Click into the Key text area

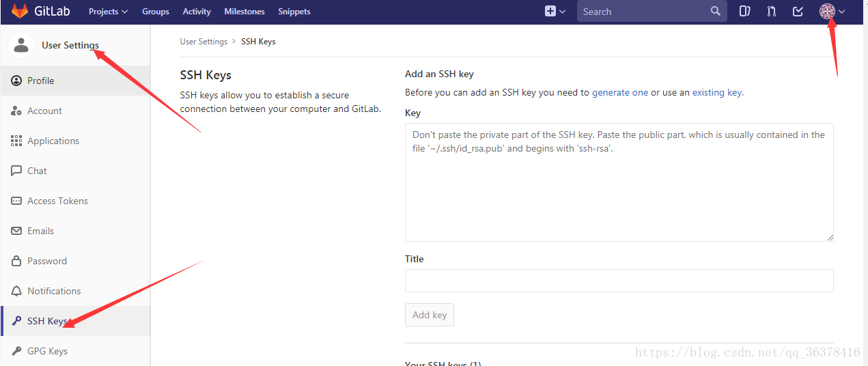click(619, 182)
